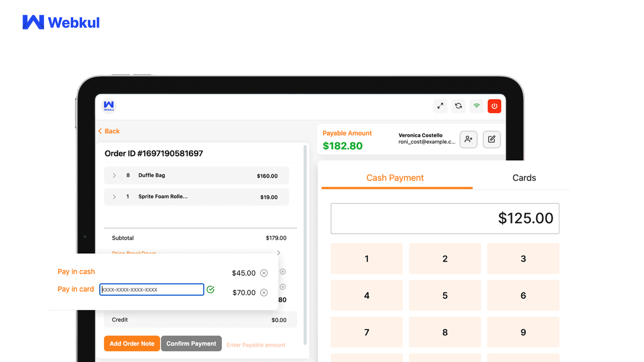The width and height of the screenshot is (644, 362).
Task: Go back using the Back link
Action: click(x=109, y=131)
